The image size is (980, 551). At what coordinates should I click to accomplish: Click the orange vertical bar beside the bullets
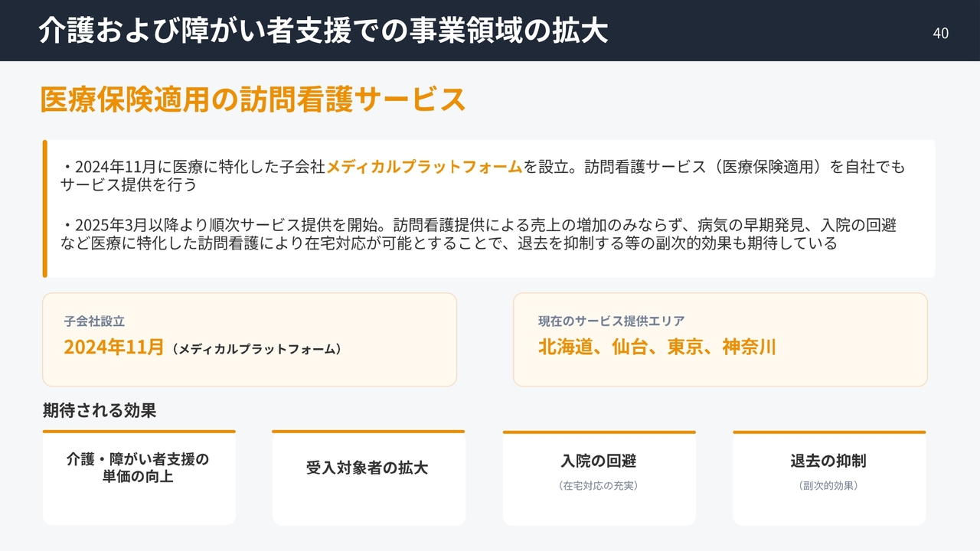point(45,209)
